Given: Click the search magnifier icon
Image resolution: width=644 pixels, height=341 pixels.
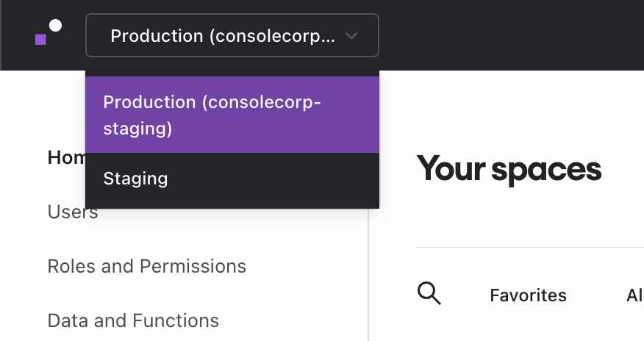Looking at the screenshot, I should pyautogui.click(x=429, y=293).
